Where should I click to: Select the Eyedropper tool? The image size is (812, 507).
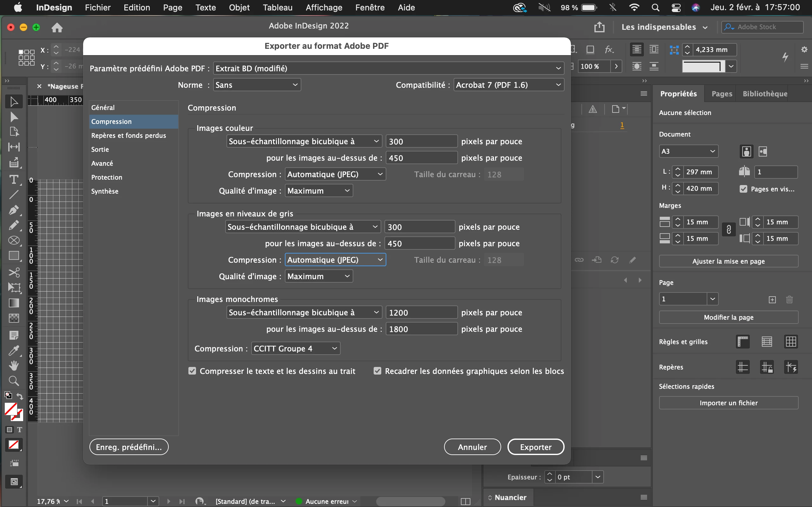pyautogui.click(x=14, y=351)
